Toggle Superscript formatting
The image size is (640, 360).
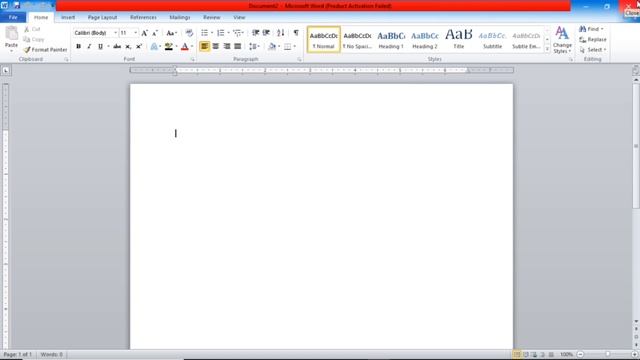click(x=139, y=47)
